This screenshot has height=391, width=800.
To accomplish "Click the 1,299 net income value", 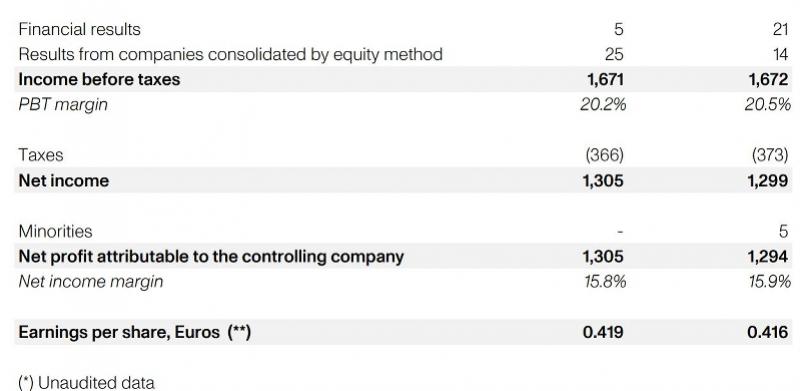I will (x=768, y=181).
